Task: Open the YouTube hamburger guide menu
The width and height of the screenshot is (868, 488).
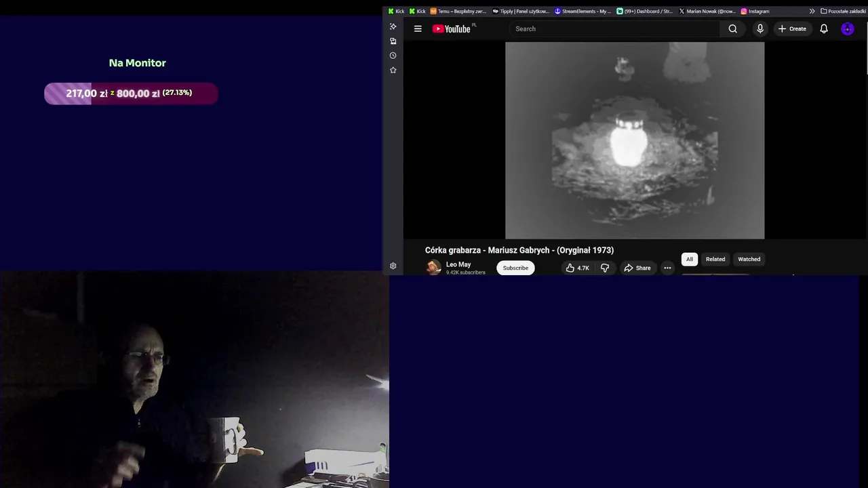Action: pos(418,28)
